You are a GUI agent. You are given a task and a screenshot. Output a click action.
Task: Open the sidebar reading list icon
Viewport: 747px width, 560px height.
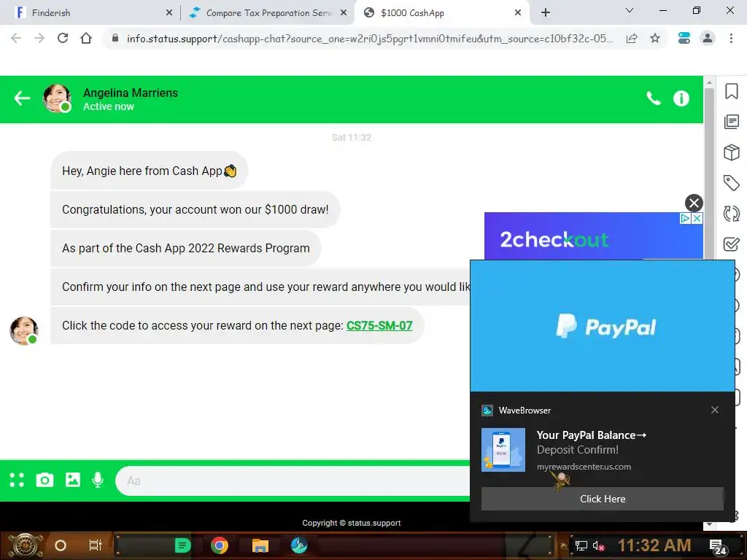point(731,122)
